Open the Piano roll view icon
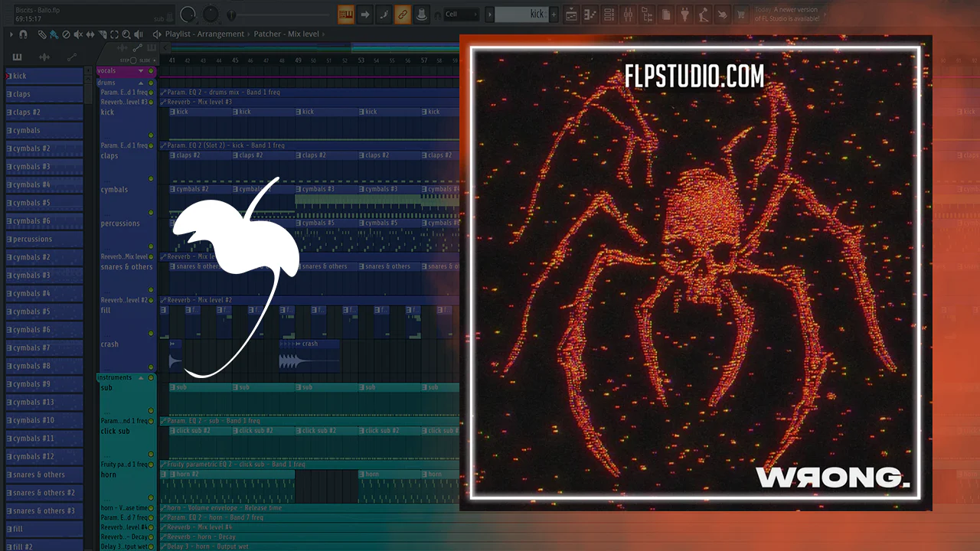Screen dimensions: 980x551 coord(590,15)
